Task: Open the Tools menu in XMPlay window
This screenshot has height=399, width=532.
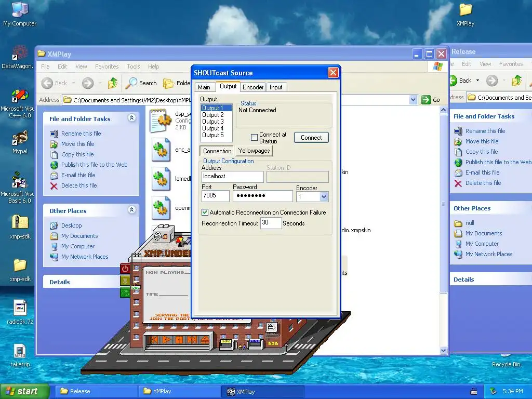Action: point(134,66)
